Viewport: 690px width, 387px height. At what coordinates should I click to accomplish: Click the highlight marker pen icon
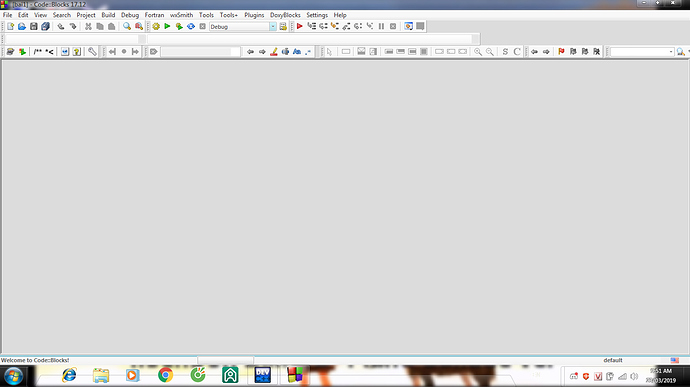274,52
